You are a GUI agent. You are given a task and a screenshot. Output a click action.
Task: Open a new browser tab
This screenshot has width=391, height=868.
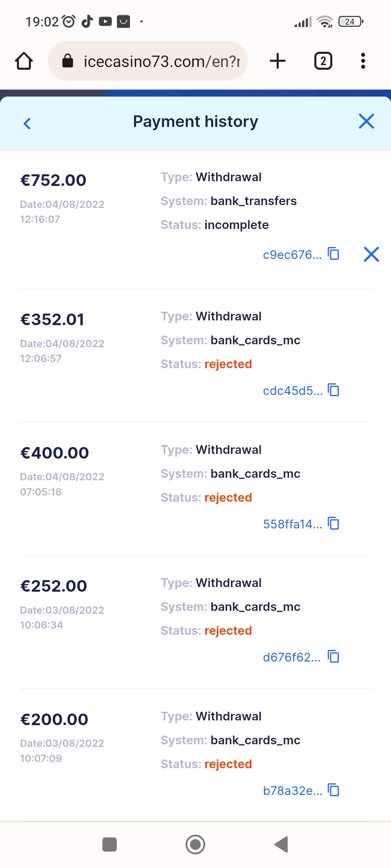(x=278, y=61)
